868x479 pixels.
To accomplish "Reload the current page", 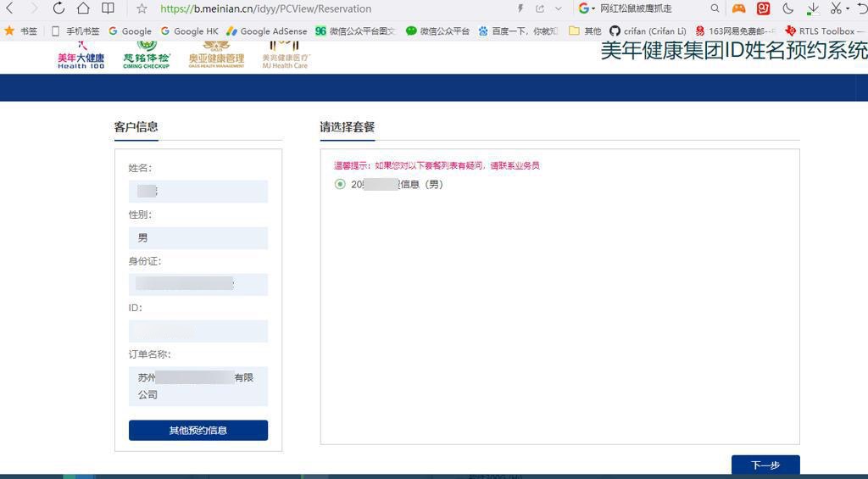I will point(58,8).
